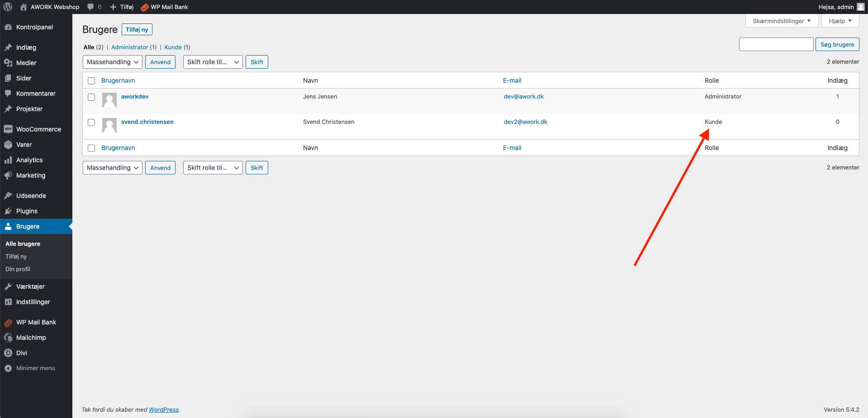
Task: Click the Medier media icon
Action: coord(8,63)
